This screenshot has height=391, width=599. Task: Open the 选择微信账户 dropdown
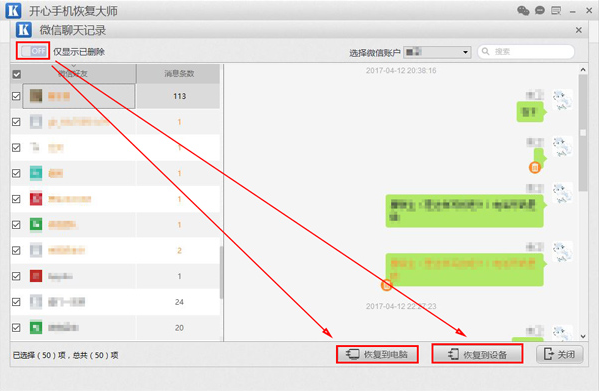pos(437,52)
